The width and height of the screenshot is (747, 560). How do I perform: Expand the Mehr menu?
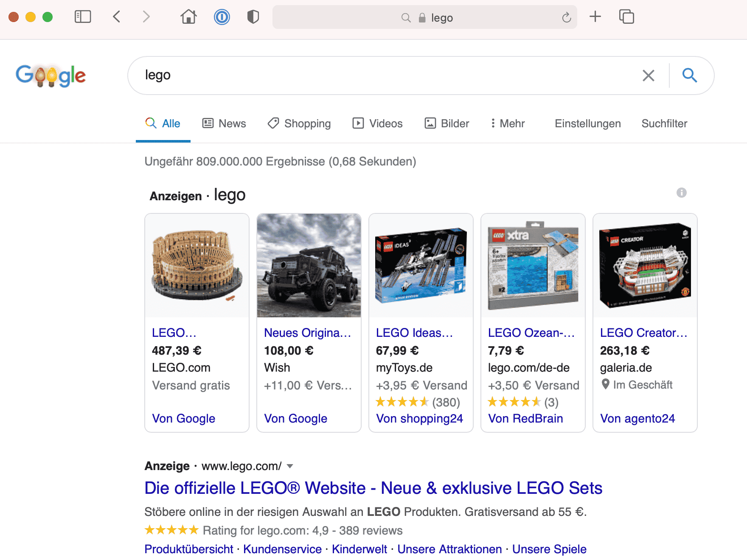(508, 123)
